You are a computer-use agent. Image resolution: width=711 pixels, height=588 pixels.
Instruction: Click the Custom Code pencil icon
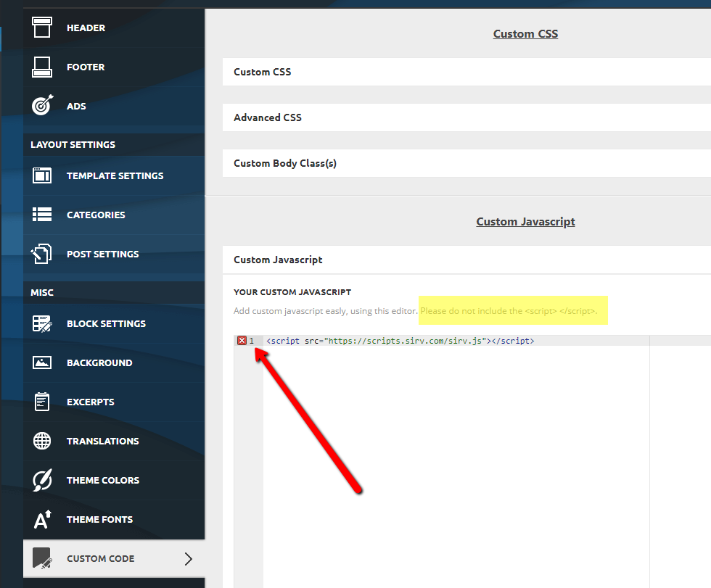point(42,558)
